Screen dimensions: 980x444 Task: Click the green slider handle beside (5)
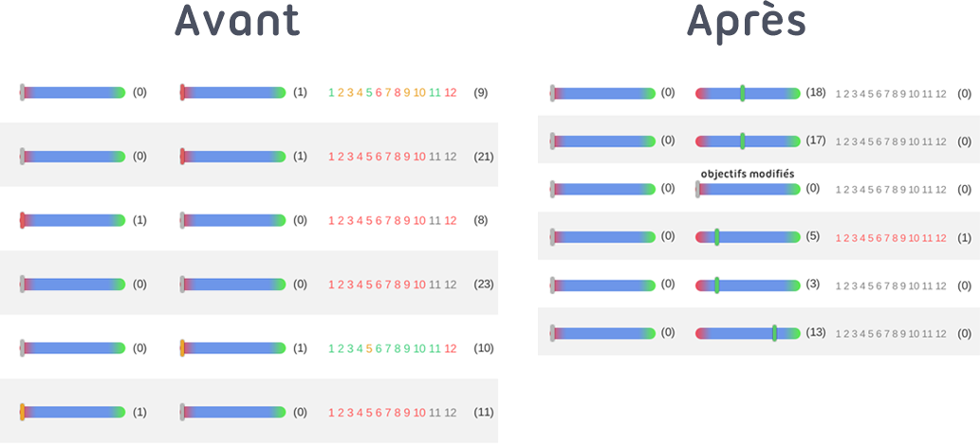[x=717, y=237]
